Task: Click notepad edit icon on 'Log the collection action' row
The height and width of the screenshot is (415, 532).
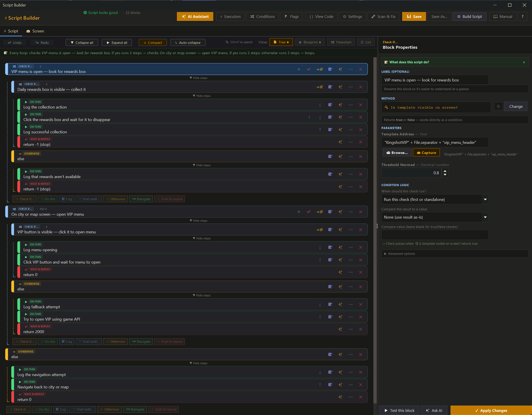Action: tap(330, 105)
